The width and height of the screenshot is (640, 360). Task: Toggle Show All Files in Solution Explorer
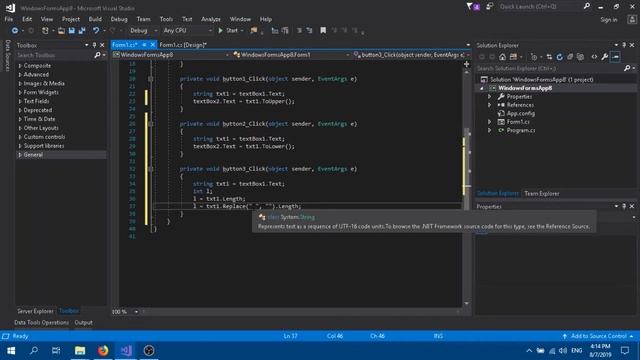(580, 57)
